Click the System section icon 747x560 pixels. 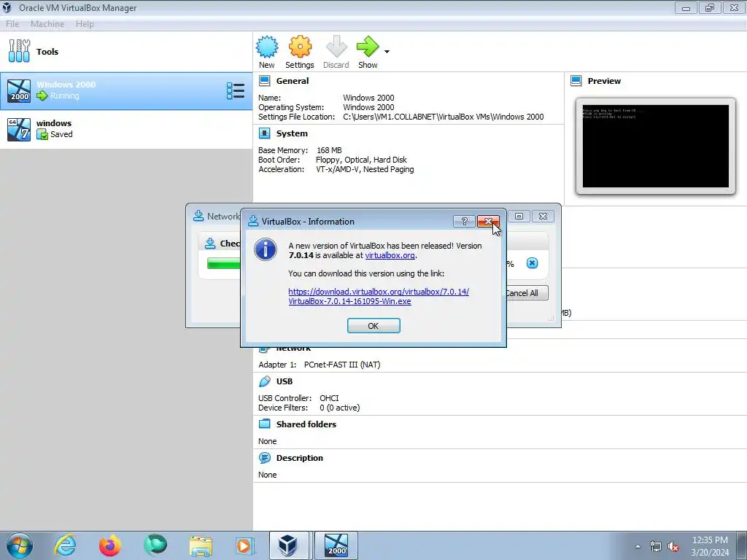point(264,133)
